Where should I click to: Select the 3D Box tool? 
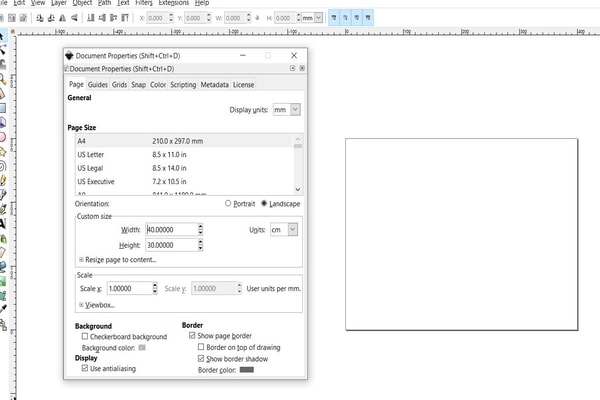tap(2, 122)
